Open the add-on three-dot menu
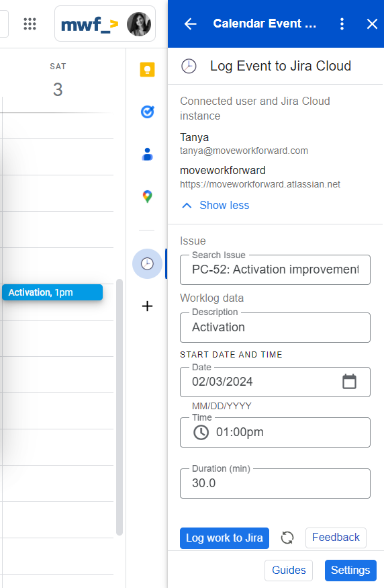The image size is (384, 588). click(x=342, y=24)
